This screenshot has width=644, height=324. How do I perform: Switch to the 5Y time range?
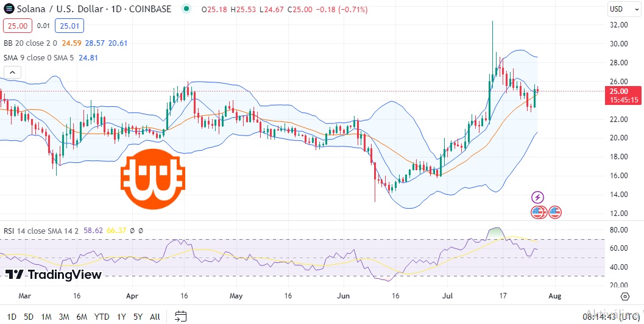[x=138, y=317]
